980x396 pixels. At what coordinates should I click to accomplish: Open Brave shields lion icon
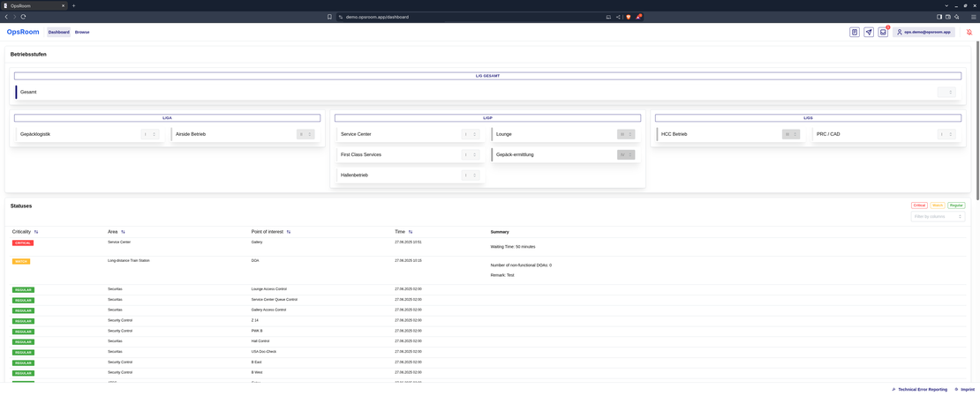[x=628, y=17]
